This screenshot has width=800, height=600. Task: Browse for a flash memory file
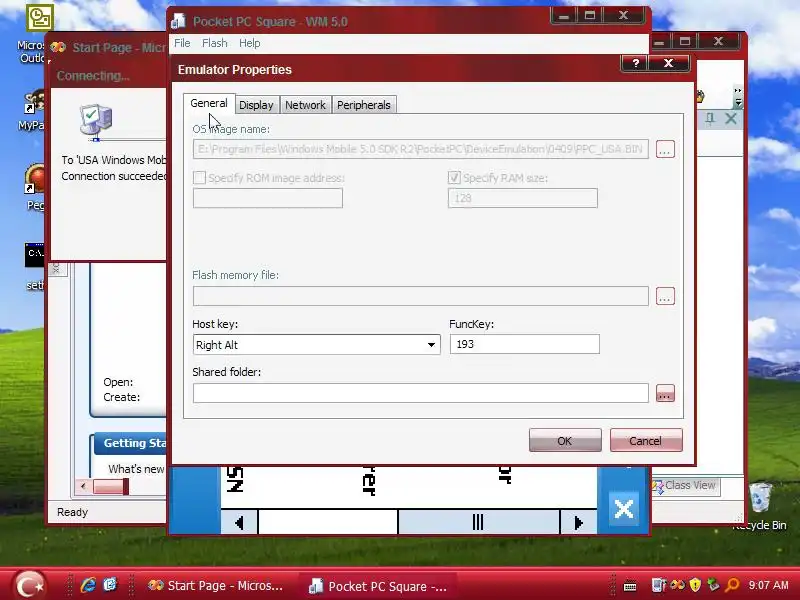[x=665, y=296]
